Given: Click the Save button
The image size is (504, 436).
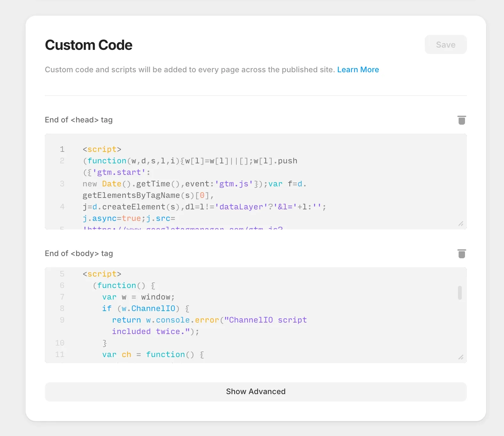Looking at the screenshot, I should pyautogui.click(x=445, y=45).
